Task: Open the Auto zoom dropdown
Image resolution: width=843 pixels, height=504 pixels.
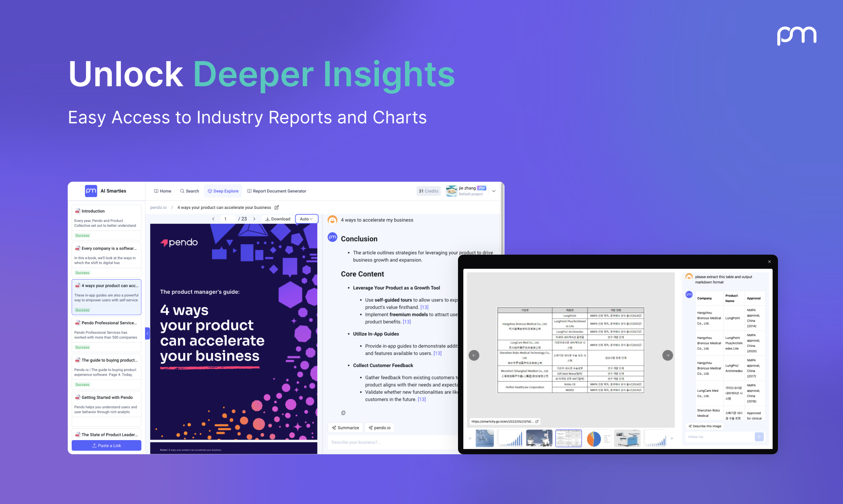Action: point(307,219)
